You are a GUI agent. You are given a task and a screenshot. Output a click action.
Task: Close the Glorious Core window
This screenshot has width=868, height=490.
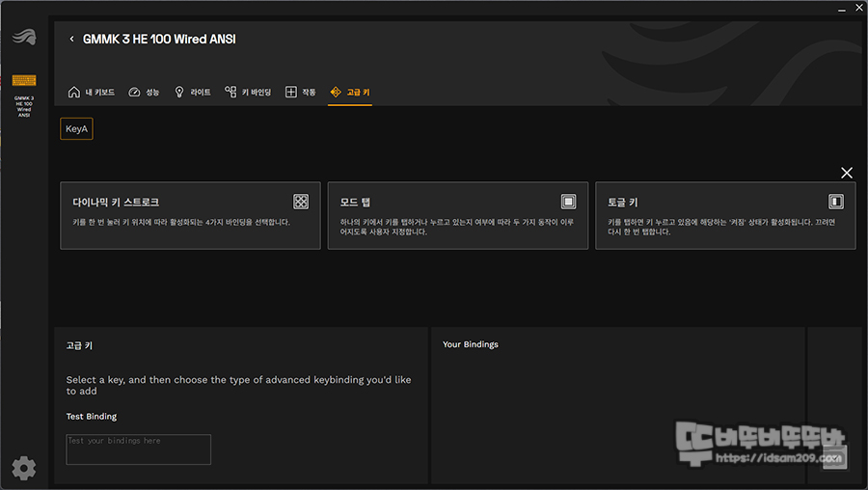pos(859,8)
